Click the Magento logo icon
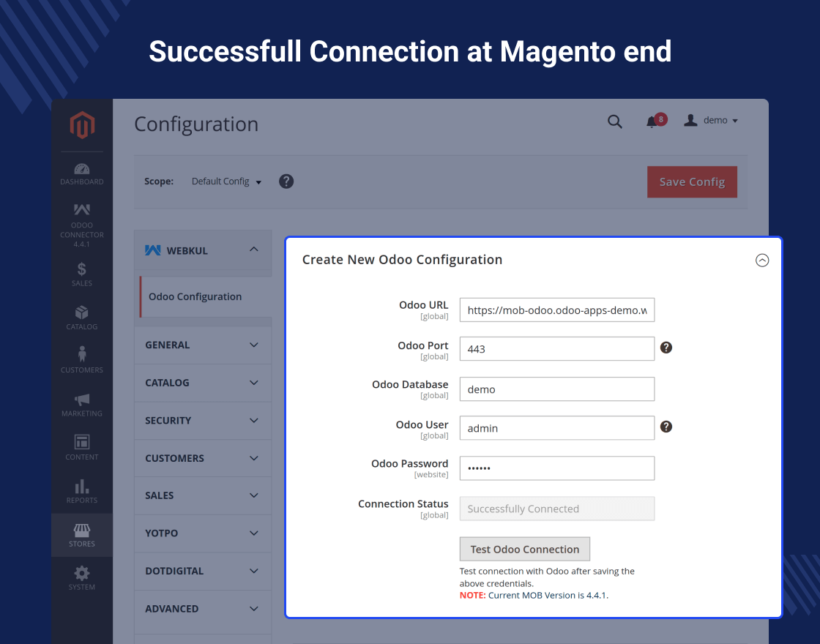Viewport: 820px width, 644px height. click(82, 125)
